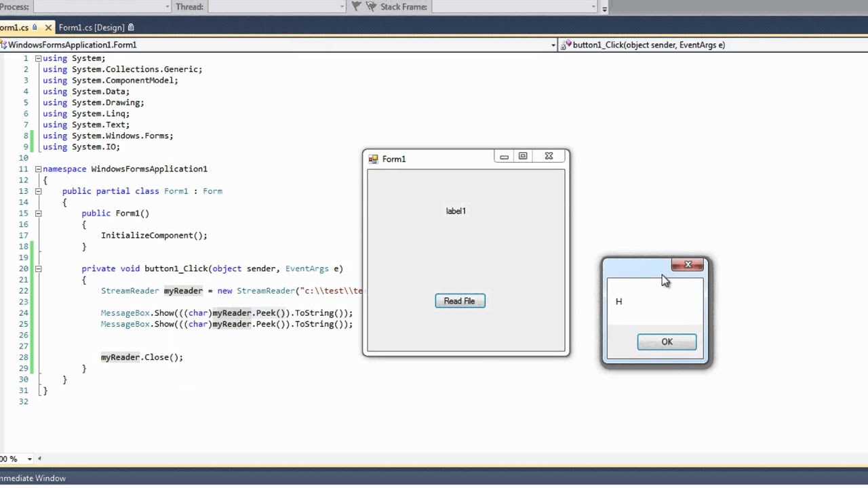Open toolbar overflow options after Stack Frame

click(x=604, y=7)
